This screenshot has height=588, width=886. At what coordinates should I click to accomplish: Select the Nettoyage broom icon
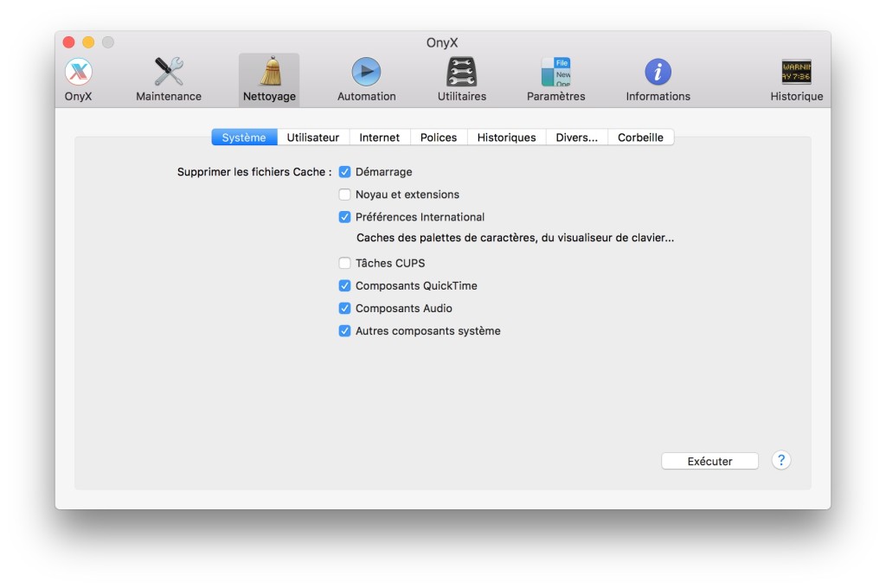pos(270,72)
